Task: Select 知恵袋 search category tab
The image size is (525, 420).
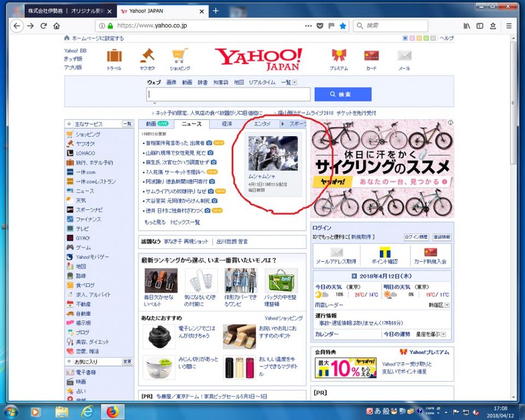Action: tap(221, 82)
